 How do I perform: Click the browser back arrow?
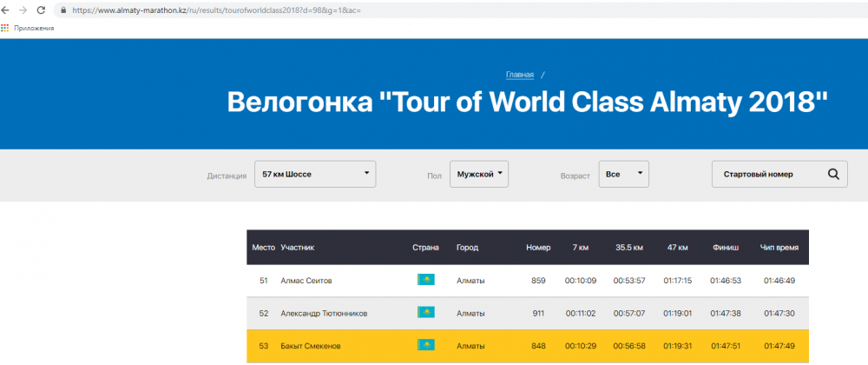tap(9, 10)
